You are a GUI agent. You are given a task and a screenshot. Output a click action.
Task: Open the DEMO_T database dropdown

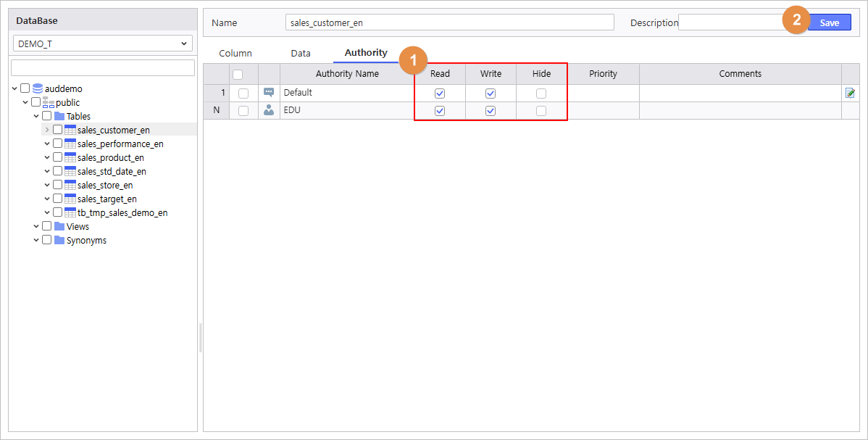[103, 43]
